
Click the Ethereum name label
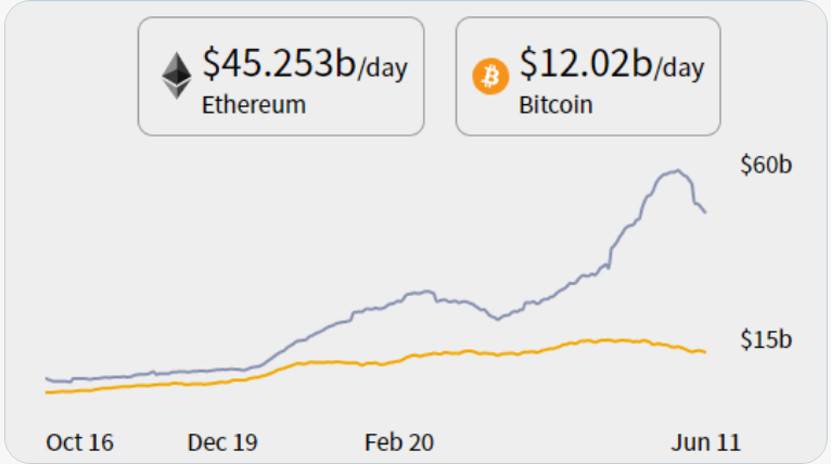tap(254, 104)
